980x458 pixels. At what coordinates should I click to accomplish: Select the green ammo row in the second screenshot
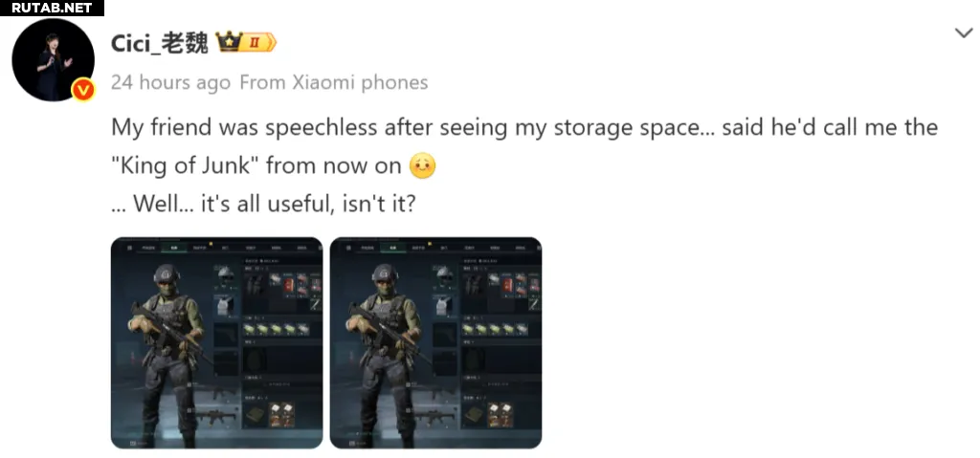(495, 329)
